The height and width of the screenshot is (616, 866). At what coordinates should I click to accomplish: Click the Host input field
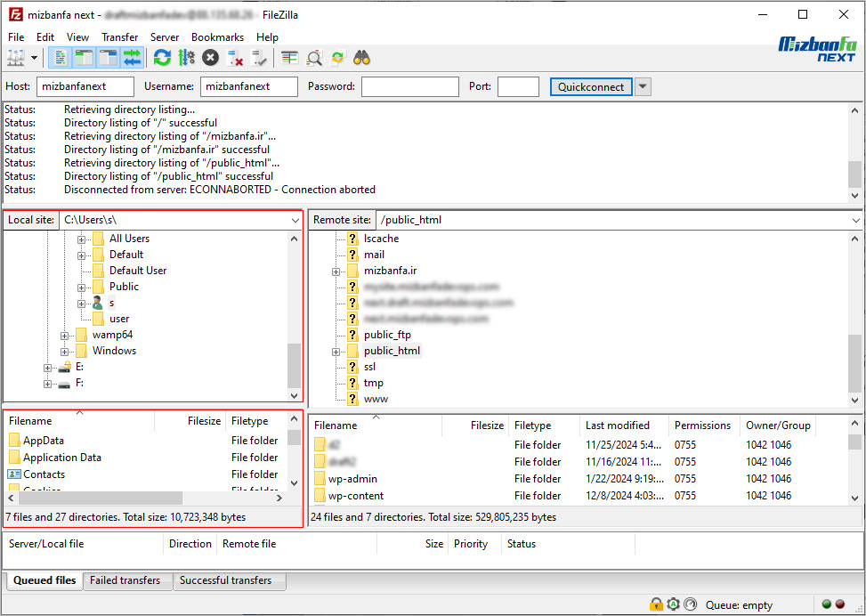[x=85, y=86]
